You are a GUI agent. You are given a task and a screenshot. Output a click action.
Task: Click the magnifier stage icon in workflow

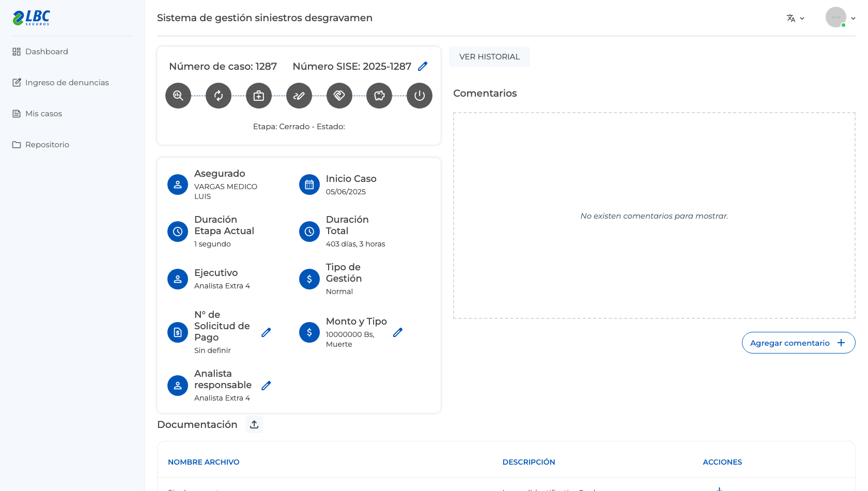[178, 96]
